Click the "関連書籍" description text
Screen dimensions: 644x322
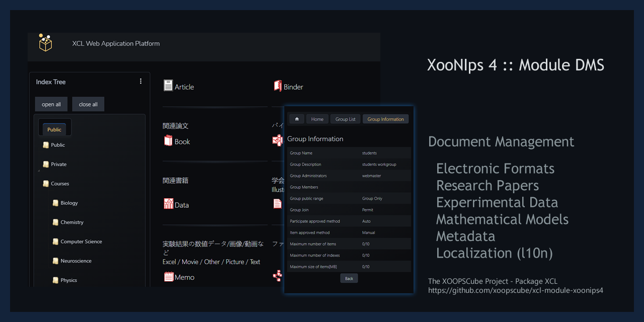point(176,180)
